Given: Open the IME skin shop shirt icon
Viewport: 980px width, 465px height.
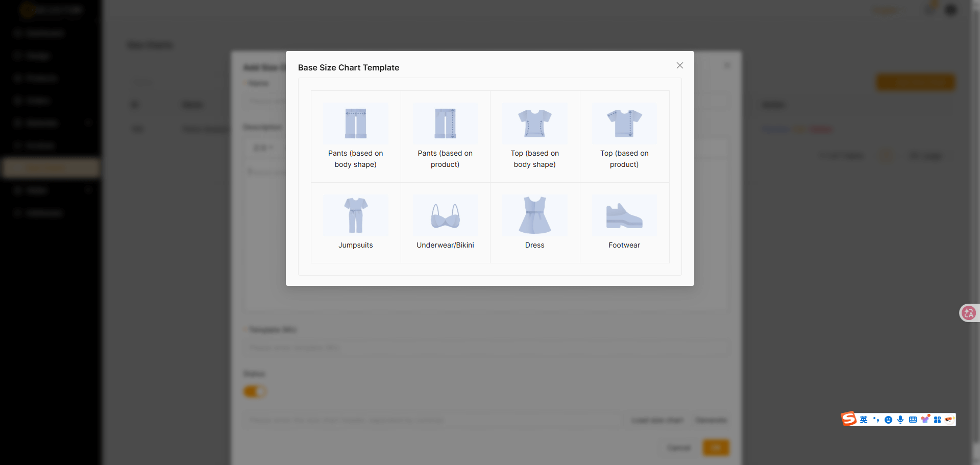Looking at the screenshot, I should click(925, 420).
